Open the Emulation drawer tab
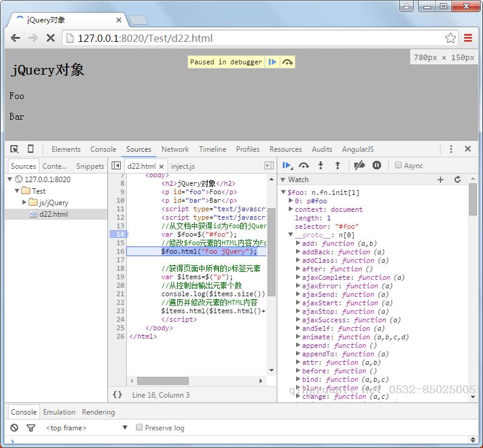This screenshot has height=448, width=483. click(59, 412)
